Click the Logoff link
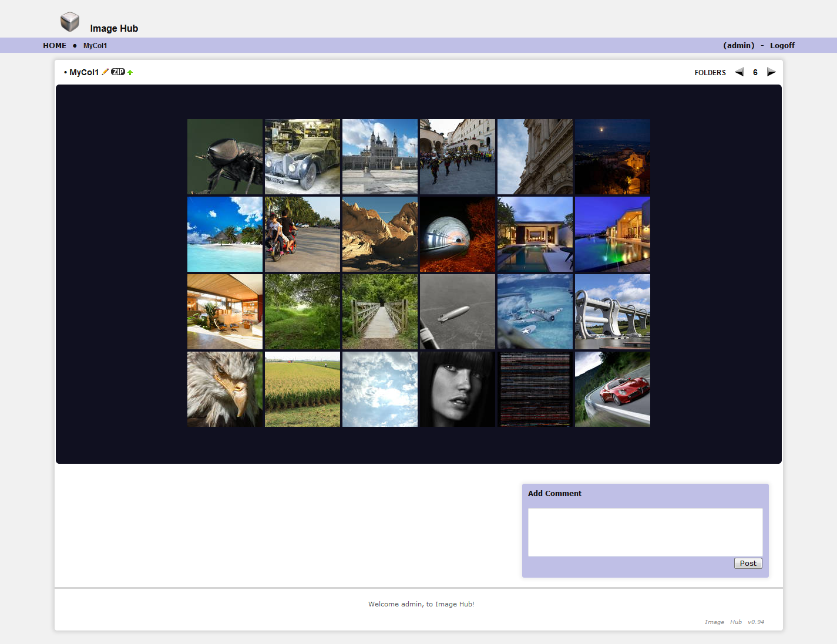This screenshot has height=644, width=837. (782, 45)
